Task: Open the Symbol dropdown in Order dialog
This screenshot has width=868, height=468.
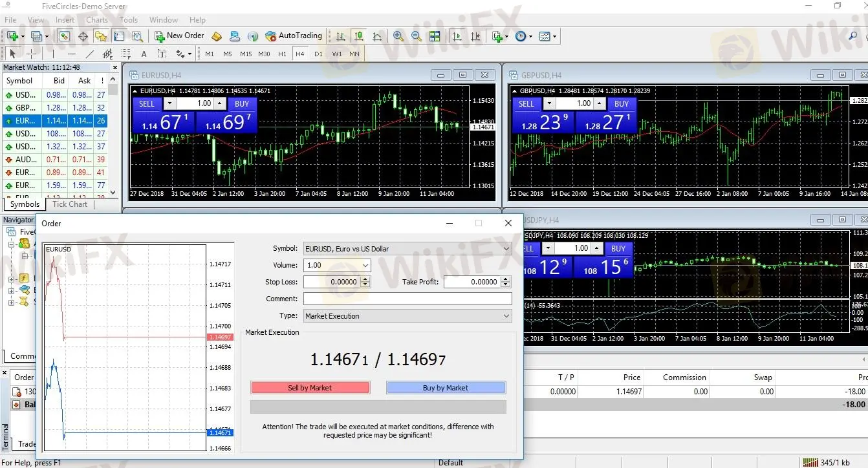Action: (x=505, y=249)
